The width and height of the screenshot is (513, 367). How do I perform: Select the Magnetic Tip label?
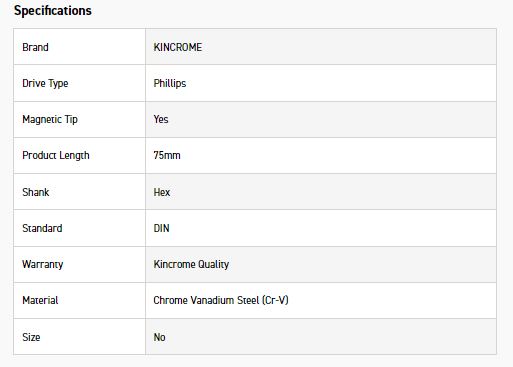coord(50,119)
